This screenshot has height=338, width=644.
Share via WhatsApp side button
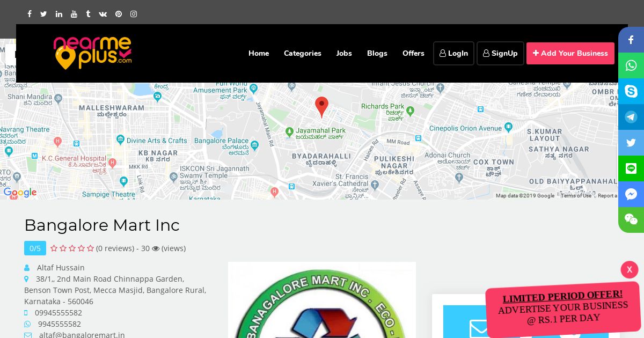pyautogui.click(x=631, y=65)
